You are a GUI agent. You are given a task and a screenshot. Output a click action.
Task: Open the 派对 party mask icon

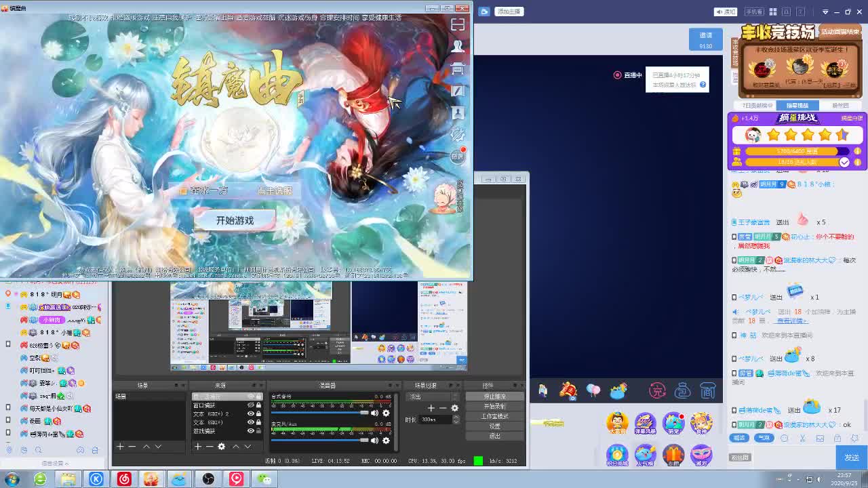tap(701, 455)
